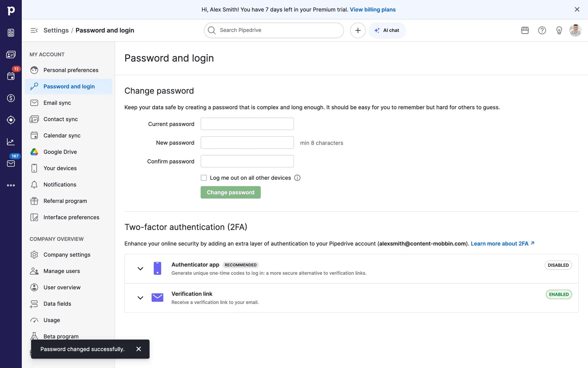Click the info icon beside log out option
Viewport: 588px width, 368px height.
click(297, 178)
